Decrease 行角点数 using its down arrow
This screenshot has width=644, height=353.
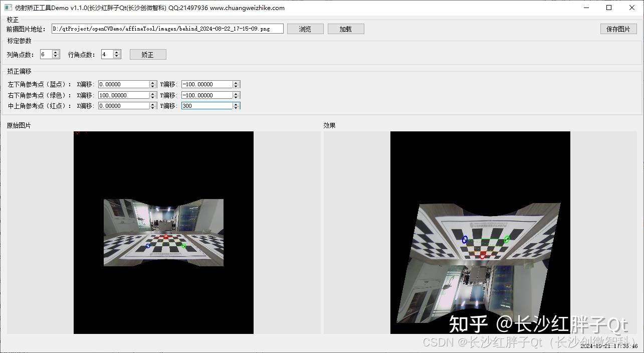click(x=115, y=56)
